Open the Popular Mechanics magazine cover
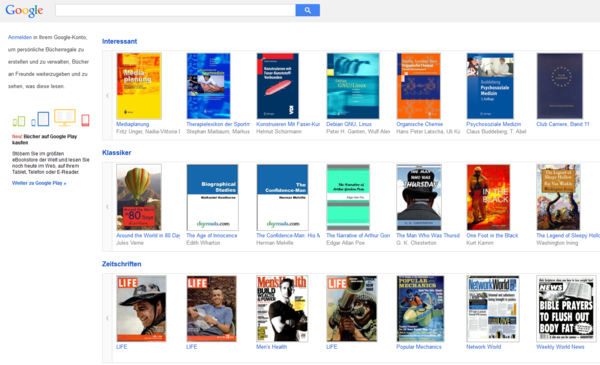The image size is (600, 365). pyautogui.click(x=421, y=309)
